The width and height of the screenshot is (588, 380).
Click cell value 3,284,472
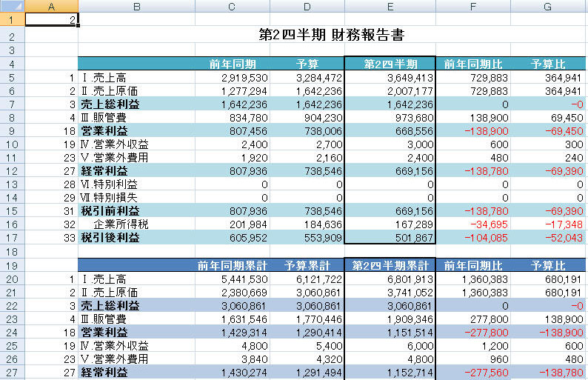[x=319, y=78]
